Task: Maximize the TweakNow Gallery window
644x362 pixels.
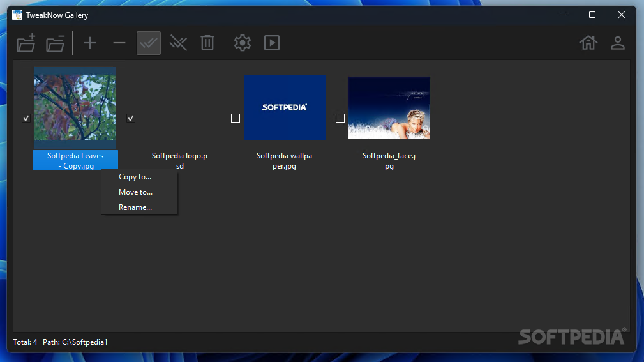Action: [x=592, y=15]
